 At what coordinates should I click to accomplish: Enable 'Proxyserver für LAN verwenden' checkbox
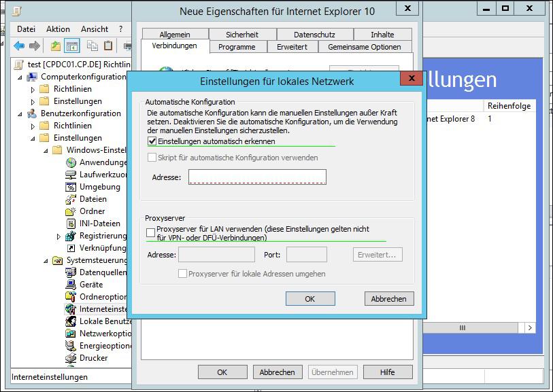tap(150, 232)
